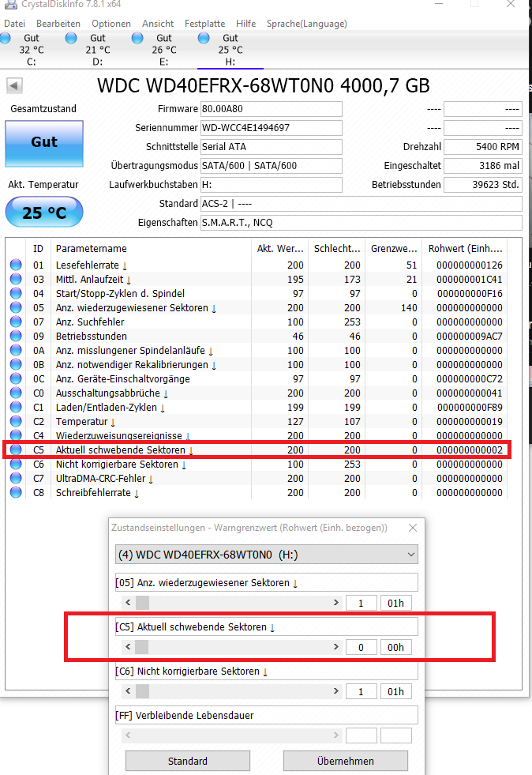Click status orb of notwendiger Rekalibrierungen row
Image resolution: width=532 pixels, height=775 pixels.
click(16, 365)
